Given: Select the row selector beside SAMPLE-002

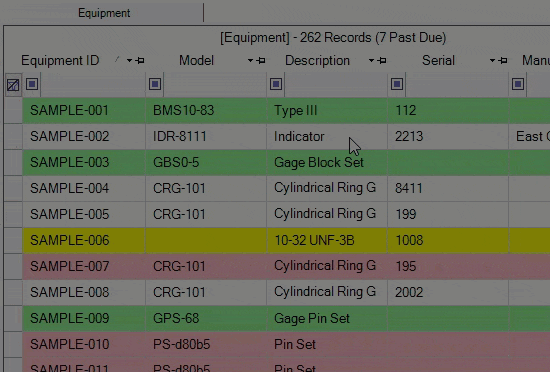Looking at the screenshot, I should 13,136.
